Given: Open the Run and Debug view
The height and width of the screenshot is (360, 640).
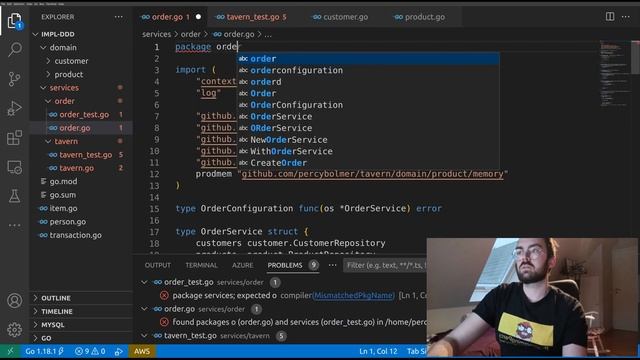Looking at the screenshot, I should (15, 108).
